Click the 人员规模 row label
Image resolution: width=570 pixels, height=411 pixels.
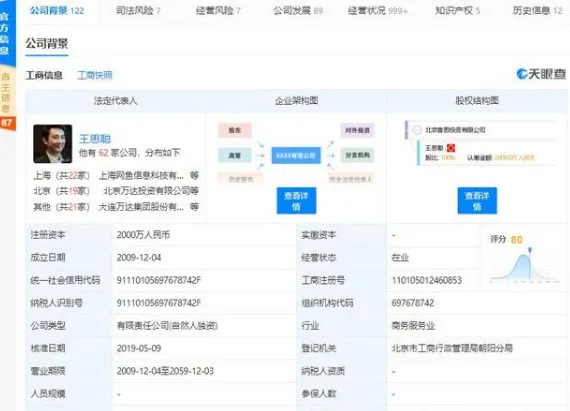[x=48, y=394]
